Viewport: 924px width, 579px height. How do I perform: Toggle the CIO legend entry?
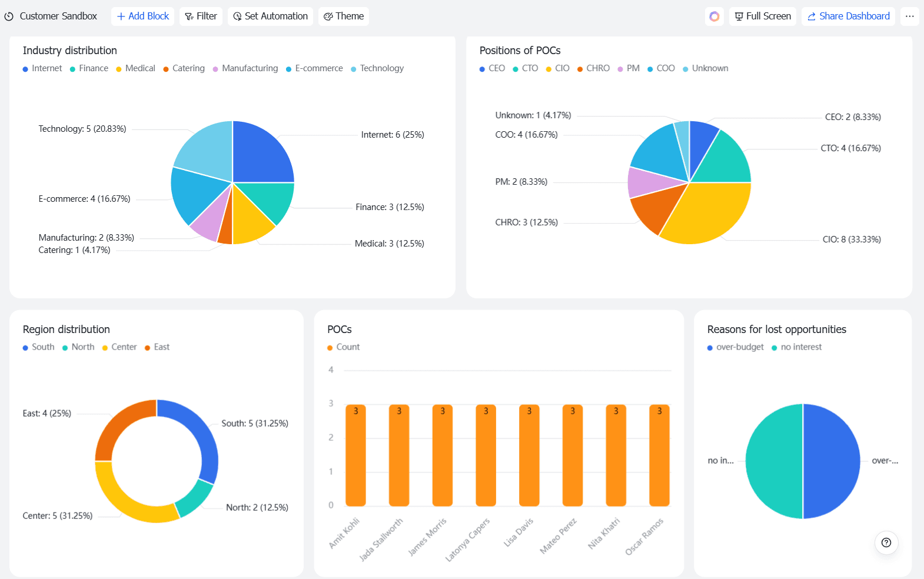coord(558,68)
